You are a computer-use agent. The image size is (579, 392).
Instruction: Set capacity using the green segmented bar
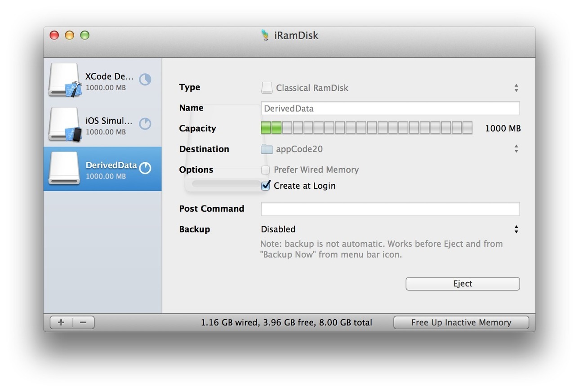pos(366,128)
